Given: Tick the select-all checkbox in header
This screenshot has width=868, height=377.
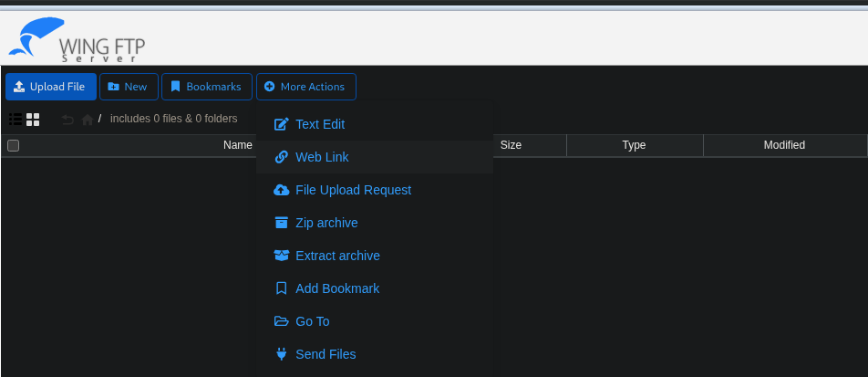Looking at the screenshot, I should (14, 145).
